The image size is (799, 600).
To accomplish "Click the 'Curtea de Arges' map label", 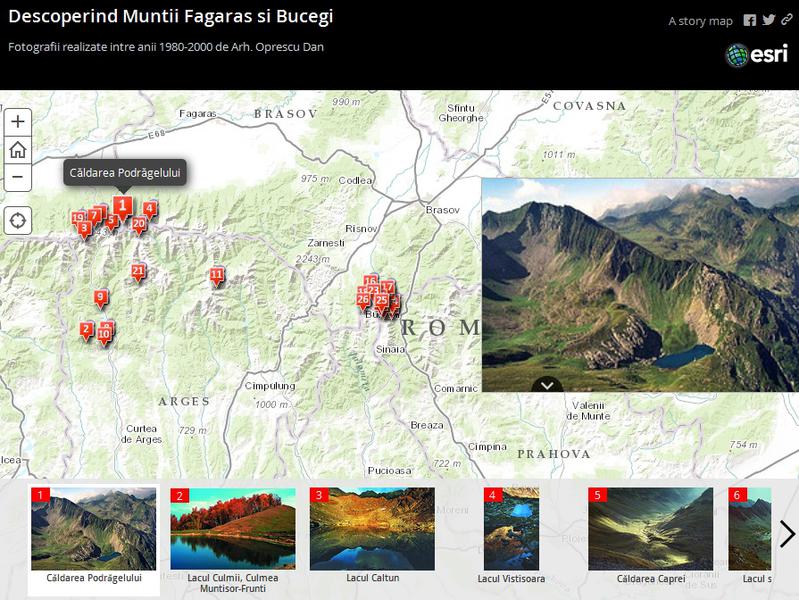I will (x=141, y=434).
